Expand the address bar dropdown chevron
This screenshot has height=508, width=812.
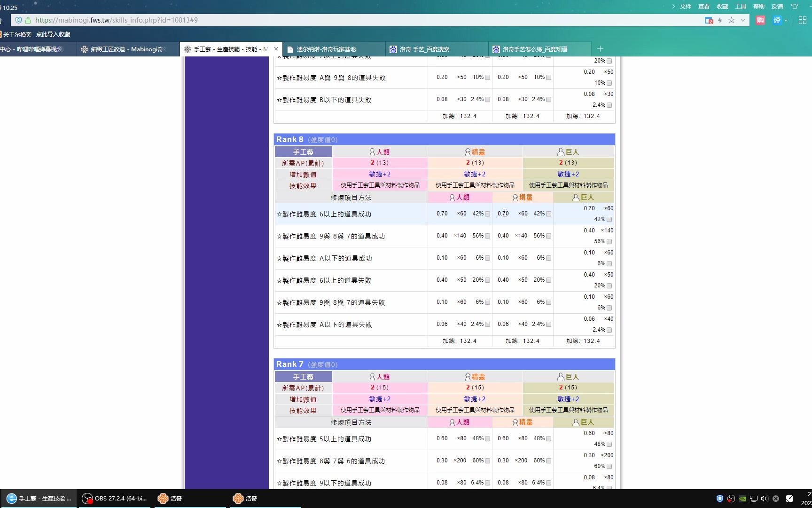coord(742,20)
